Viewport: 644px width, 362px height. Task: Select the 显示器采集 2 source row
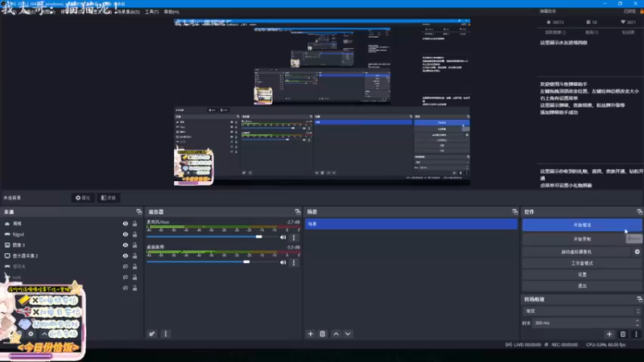pos(71,256)
